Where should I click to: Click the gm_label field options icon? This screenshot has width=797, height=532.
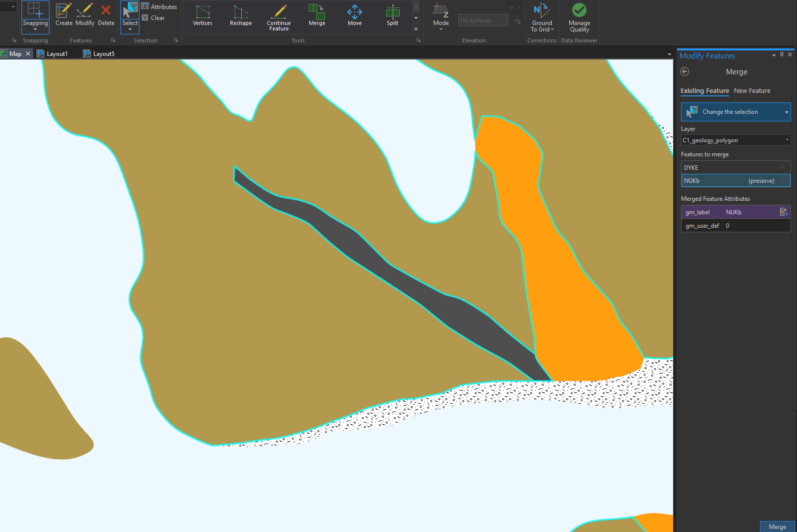click(x=783, y=212)
